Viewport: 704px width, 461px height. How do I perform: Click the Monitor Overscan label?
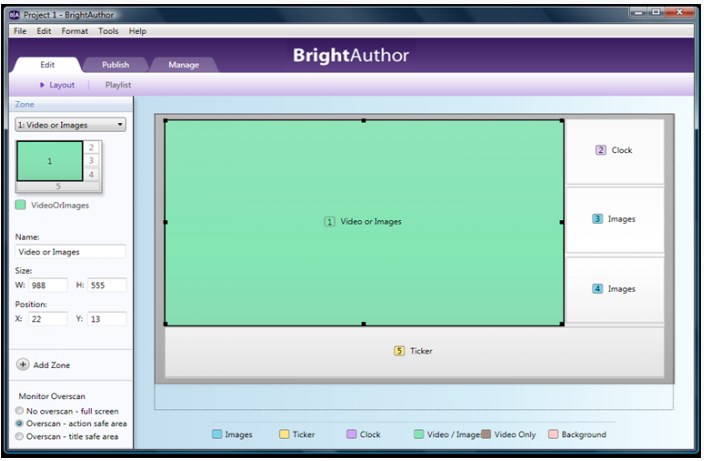point(52,396)
